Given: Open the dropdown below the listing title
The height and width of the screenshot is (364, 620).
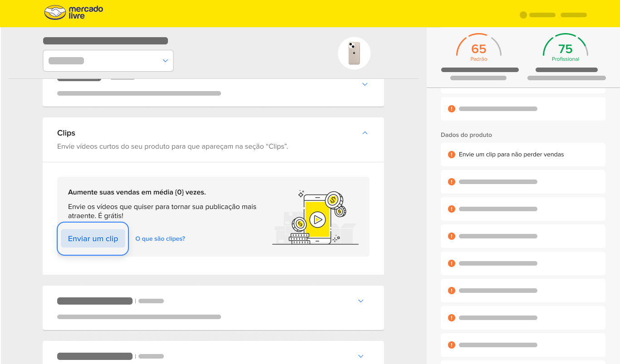Looking at the screenshot, I should 108,61.
